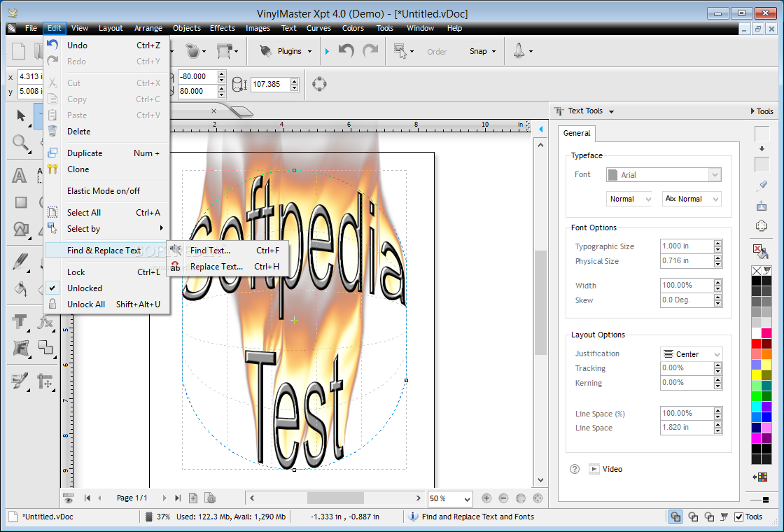Select the warped F distortion tool
784x532 pixels.
[x=20, y=348]
